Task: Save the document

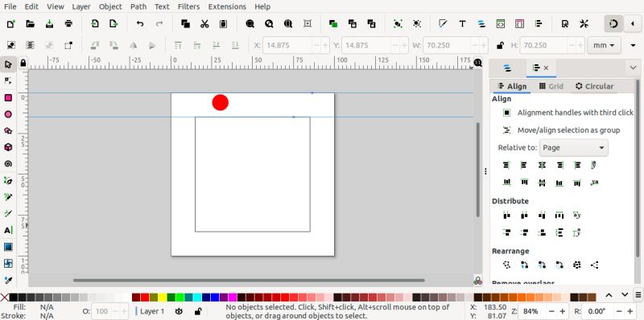Action: click(49, 24)
